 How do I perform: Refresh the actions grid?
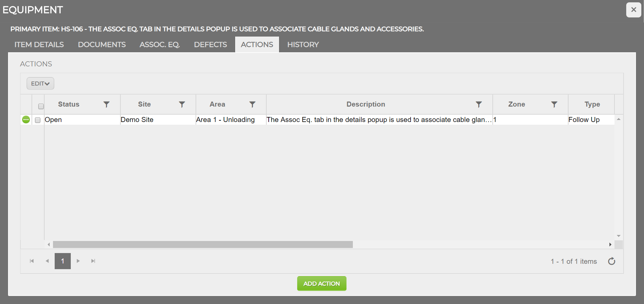(611, 261)
